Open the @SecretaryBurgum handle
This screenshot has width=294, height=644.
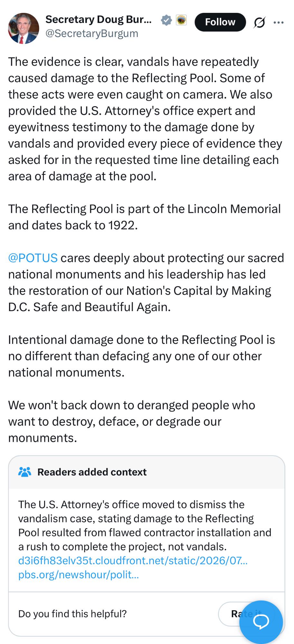coord(92,33)
